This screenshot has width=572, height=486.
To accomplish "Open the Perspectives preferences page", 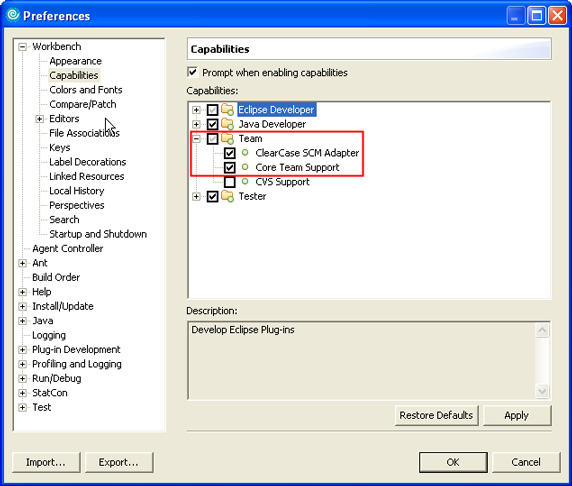I will [x=77, y=205].
